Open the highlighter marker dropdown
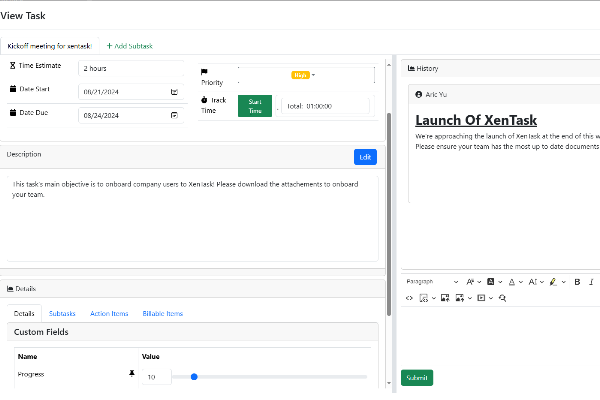The height and width of the screenshot is (400, 600). tap(557, 282)
